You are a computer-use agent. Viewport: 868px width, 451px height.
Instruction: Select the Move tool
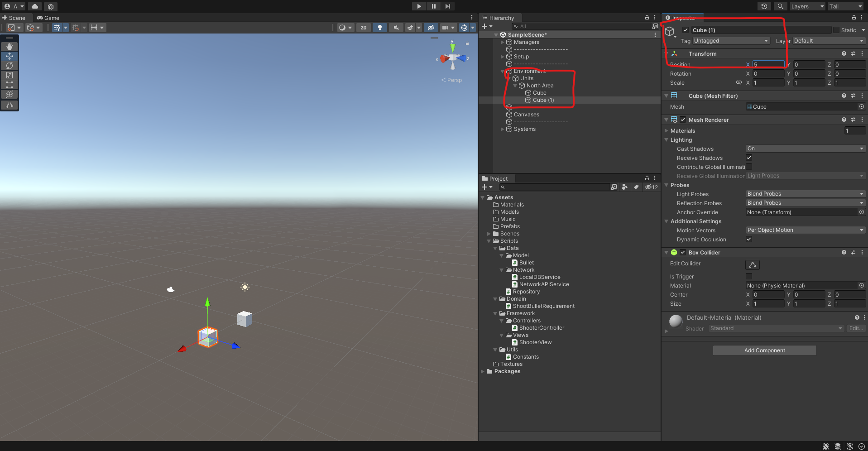tap(10, 56)
